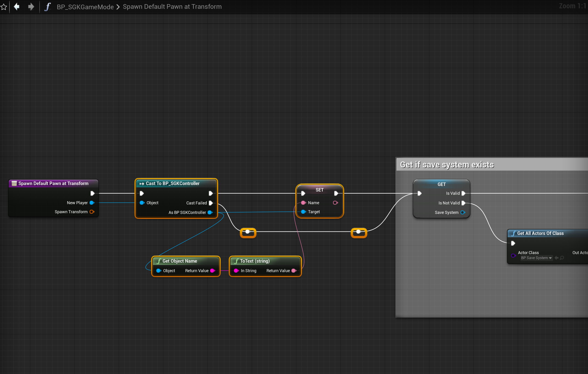This screenshot has width=588, height=374.
Task: Select the ToText (string) node header
Action: tap(255, 261)
